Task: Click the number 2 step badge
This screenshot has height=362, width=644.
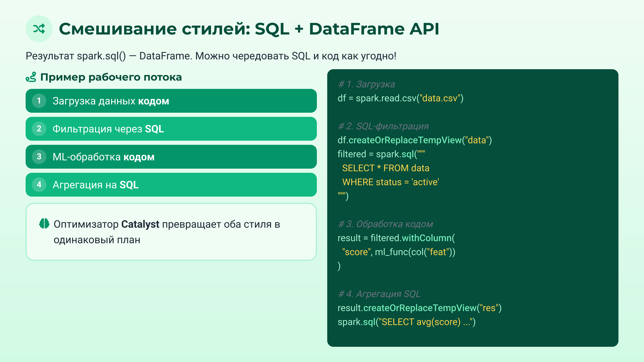Action: (x=39, y=129)
